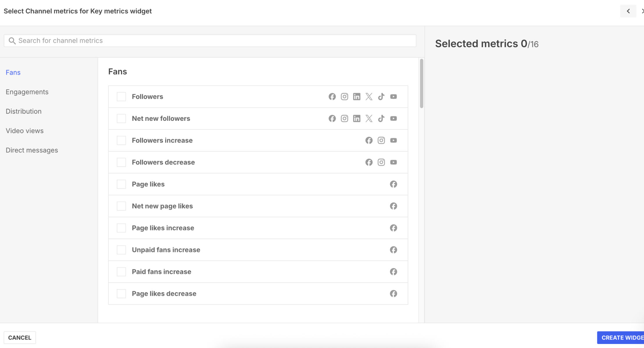Viewport: 644px width, 348px height.
Task: Click the channel metrics search field
Action: [203, 40]
